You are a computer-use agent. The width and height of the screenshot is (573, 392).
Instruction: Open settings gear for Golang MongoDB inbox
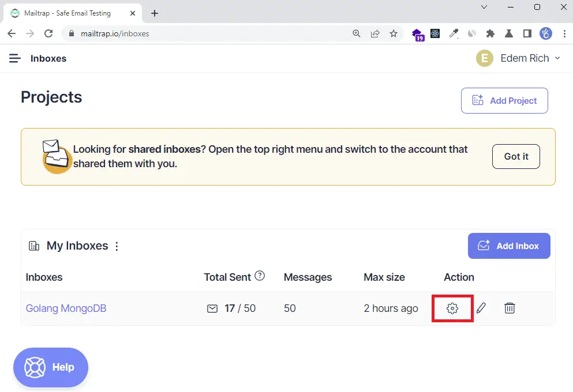(x=452, y=308)
